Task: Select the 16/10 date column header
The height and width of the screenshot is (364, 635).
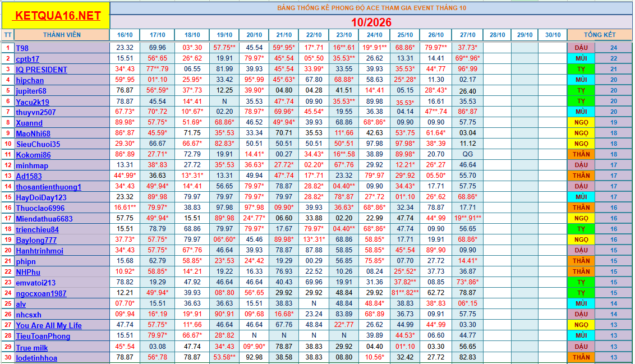Action: (125, 35)
